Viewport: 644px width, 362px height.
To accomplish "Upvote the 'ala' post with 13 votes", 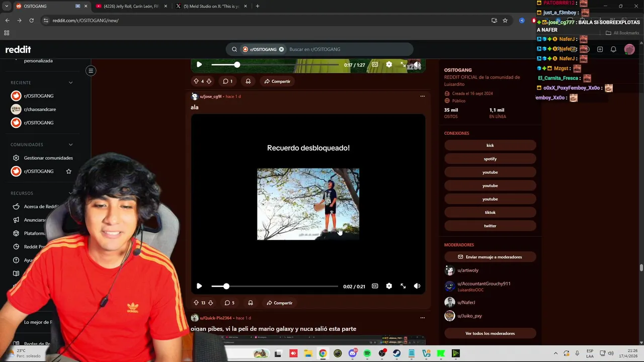I will pos(196,303).
